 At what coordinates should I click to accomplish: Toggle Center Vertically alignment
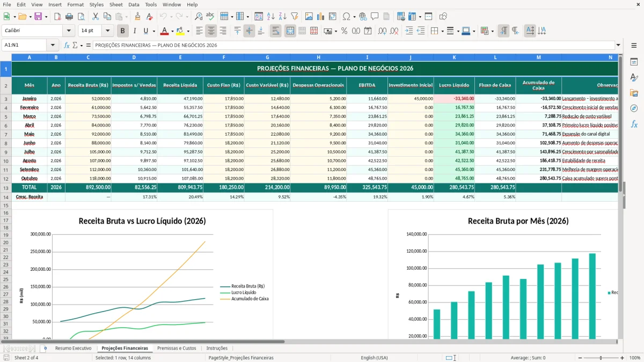tap(249, 31)
